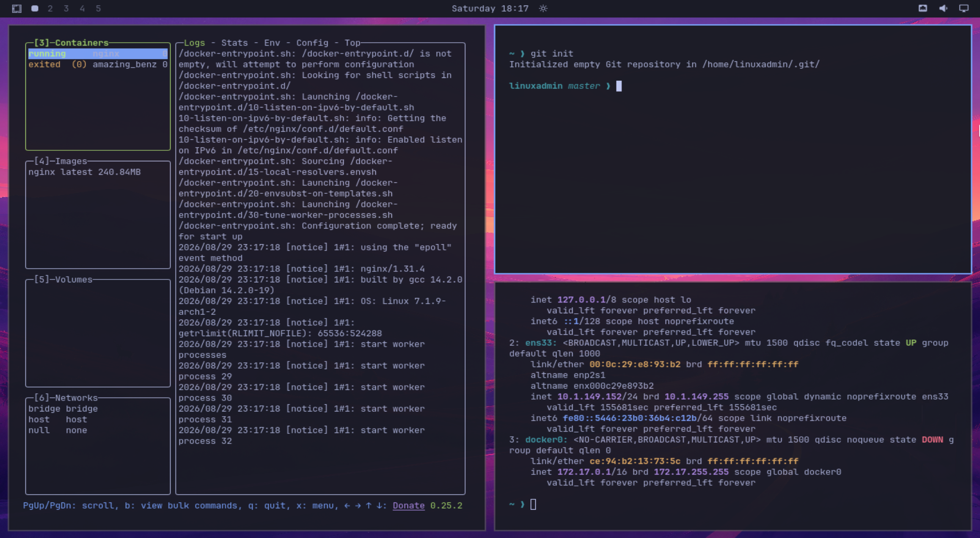The image size is (980, 538).
Task: Click the 'getrlimit(RLIMIT_NOFILE)' log line
Action: coord(280,334)
